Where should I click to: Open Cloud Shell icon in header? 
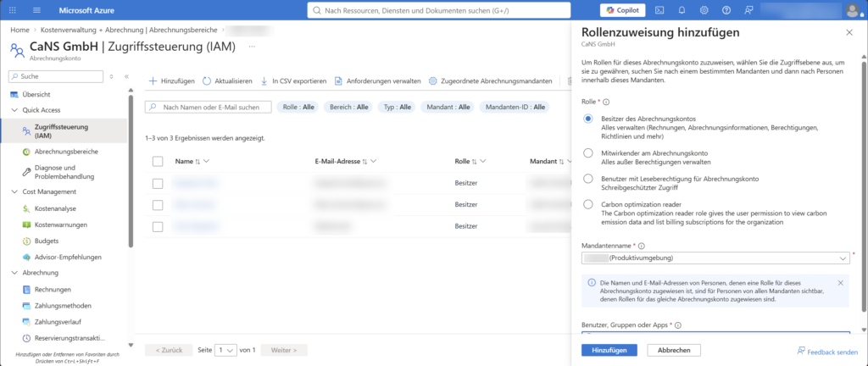pyautogui.click(x=659, y=10)
